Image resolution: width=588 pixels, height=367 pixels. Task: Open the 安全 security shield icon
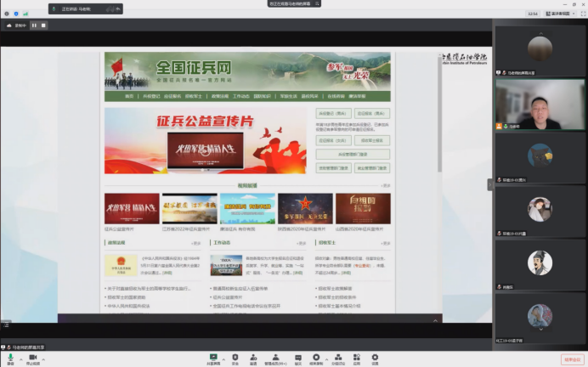pyautogui.click(x=235, y=358)
